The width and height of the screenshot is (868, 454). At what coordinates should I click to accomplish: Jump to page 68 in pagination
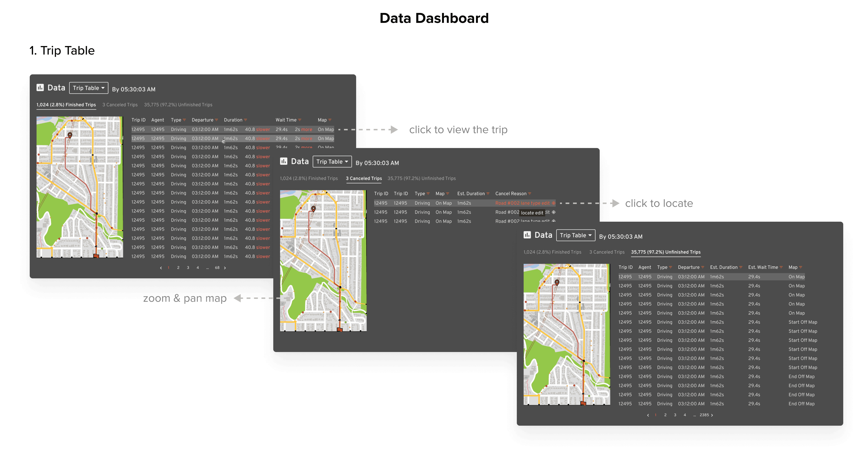pos(217,268)
